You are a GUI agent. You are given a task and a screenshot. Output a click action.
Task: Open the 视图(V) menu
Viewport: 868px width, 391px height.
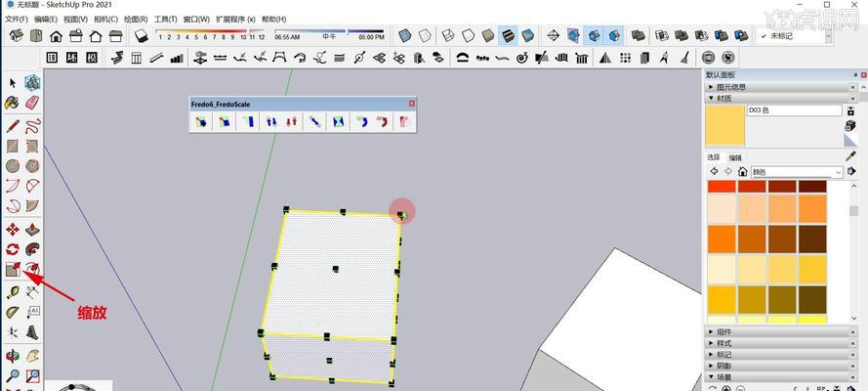[x=75, y=20]
